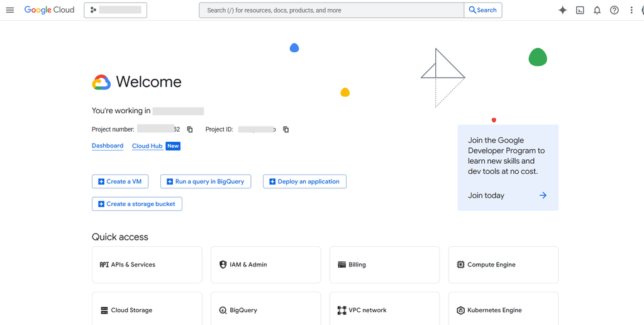Viewport: 644px width, 325px height.
Task: Open Kubernetes Engine quick access card
Action: pos(504,309)
